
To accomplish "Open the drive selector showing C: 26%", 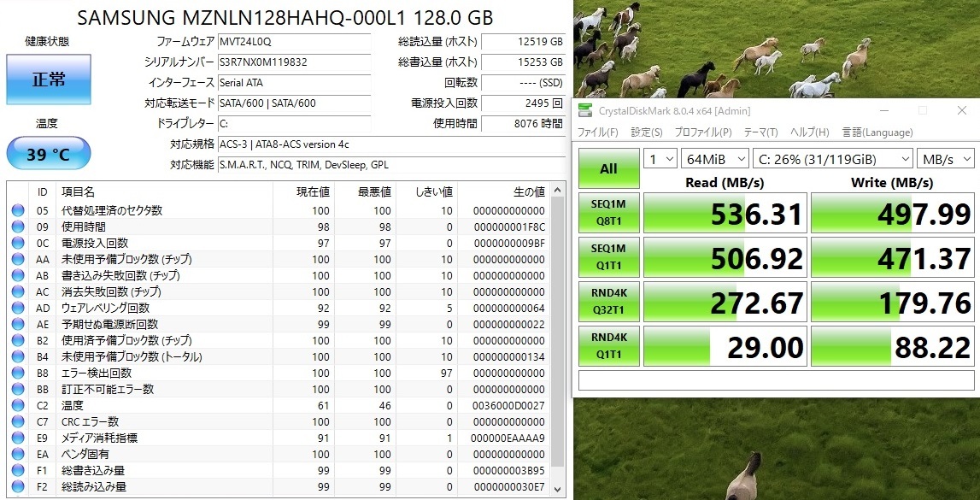I will point(832,159).
